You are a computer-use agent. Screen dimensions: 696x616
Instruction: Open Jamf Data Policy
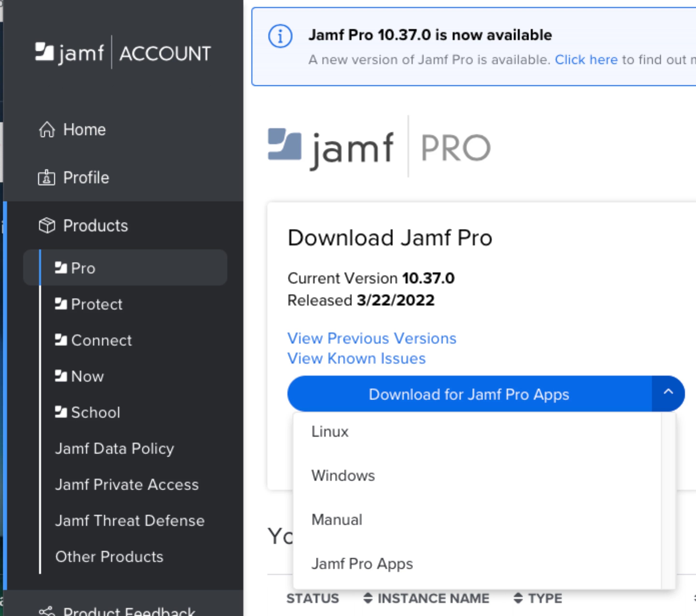click(115, 448)
